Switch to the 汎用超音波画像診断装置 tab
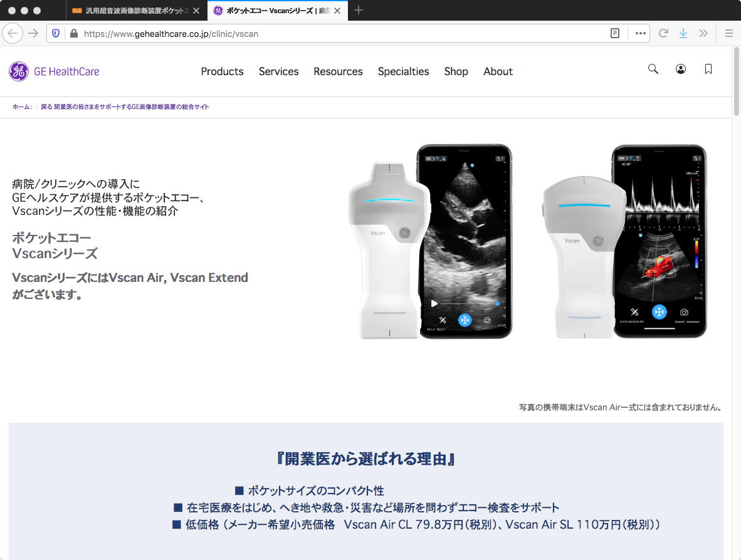Viewport: 741px width, 560px height. [x=137, y=11]
